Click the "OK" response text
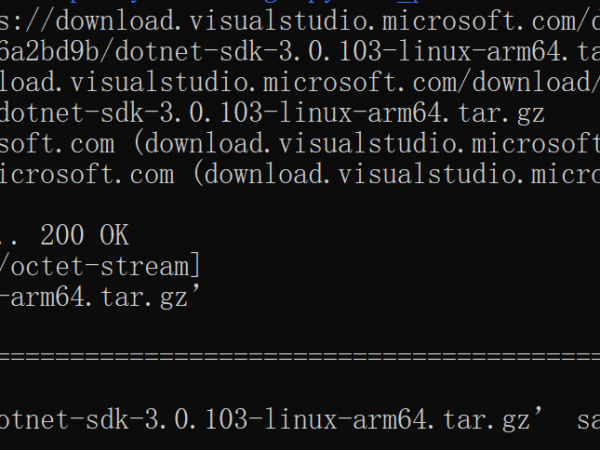The width and height of the screenshot is (600, 450). (x=114, y=236)
